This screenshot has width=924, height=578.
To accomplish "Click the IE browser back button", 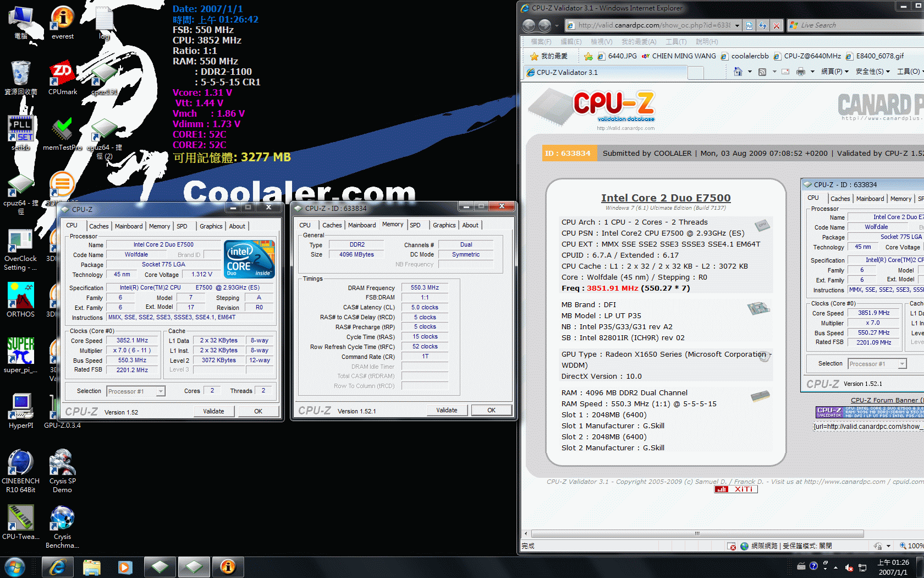I will pyautogui.click(x=529, y=25).
